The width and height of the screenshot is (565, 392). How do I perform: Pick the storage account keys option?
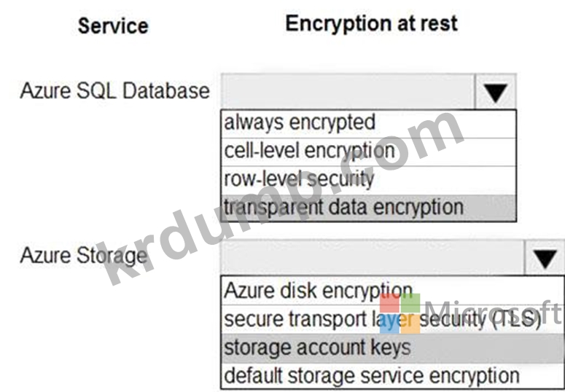pos(393,348)
